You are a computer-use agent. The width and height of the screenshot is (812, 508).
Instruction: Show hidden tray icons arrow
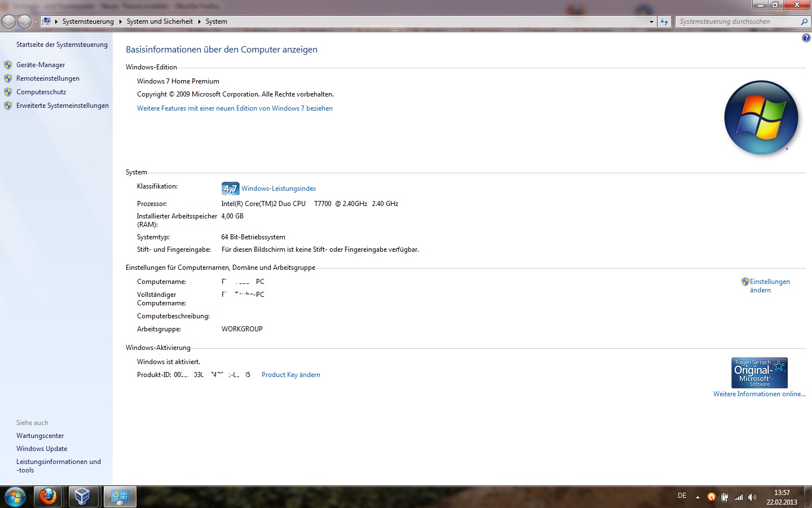pos(698,497)
